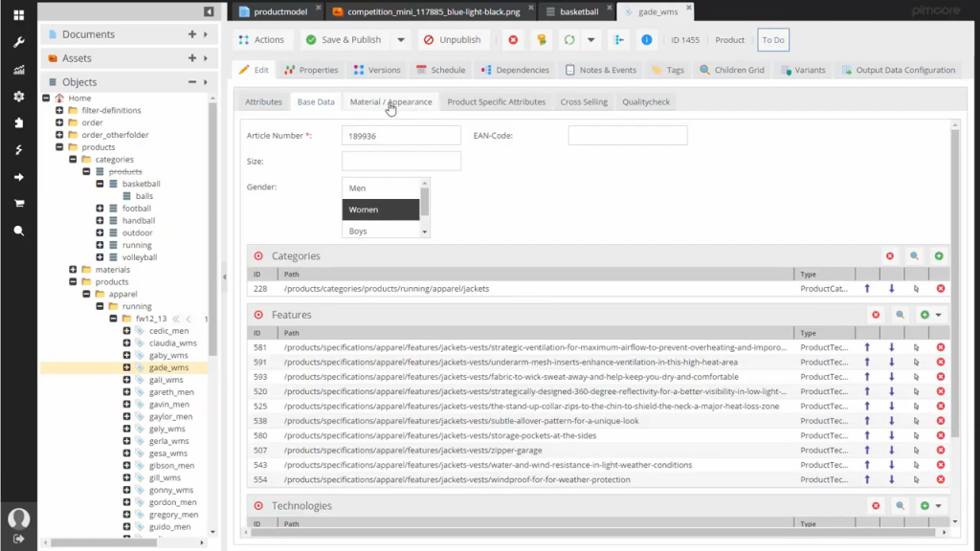This screenshot has height=551, width=980.
Task: Open the Cross Selling tab
Action: 583,101
